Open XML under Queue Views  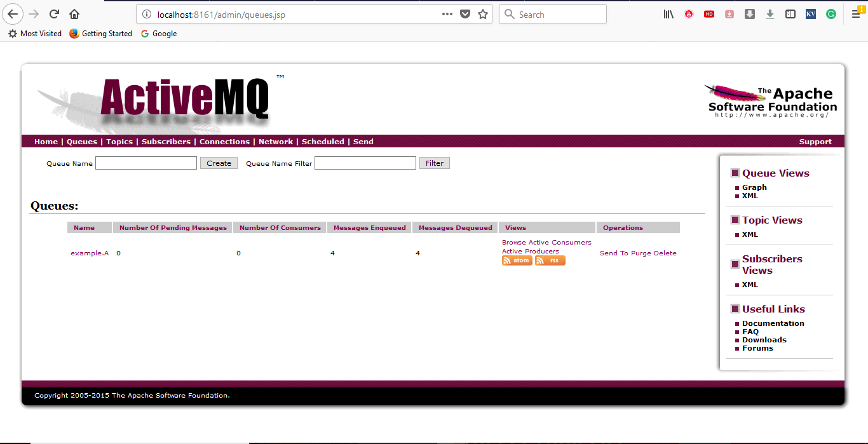coord(750,196)
